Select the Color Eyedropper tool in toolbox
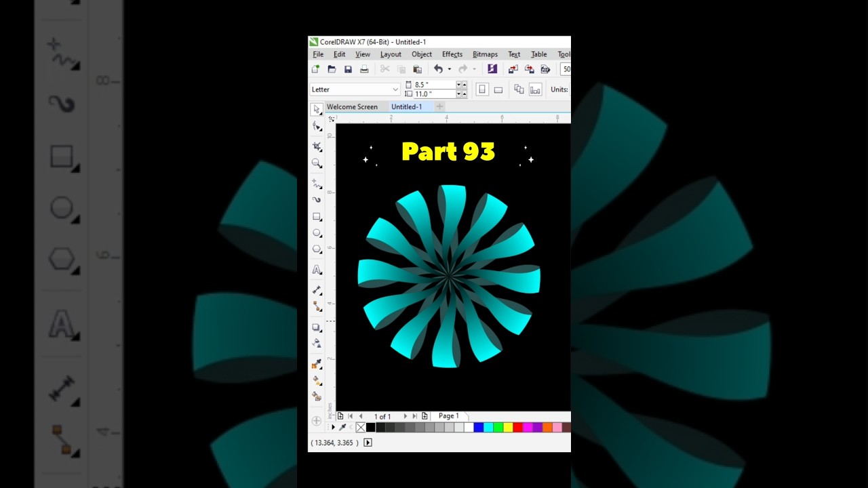This screenshot has height=488, width=868. 317,365
